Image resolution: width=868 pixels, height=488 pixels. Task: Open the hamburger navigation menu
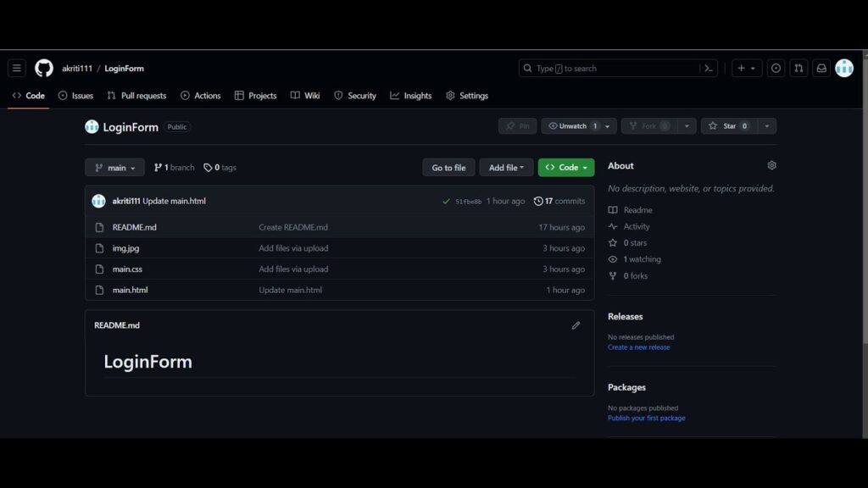pos(17,69)
